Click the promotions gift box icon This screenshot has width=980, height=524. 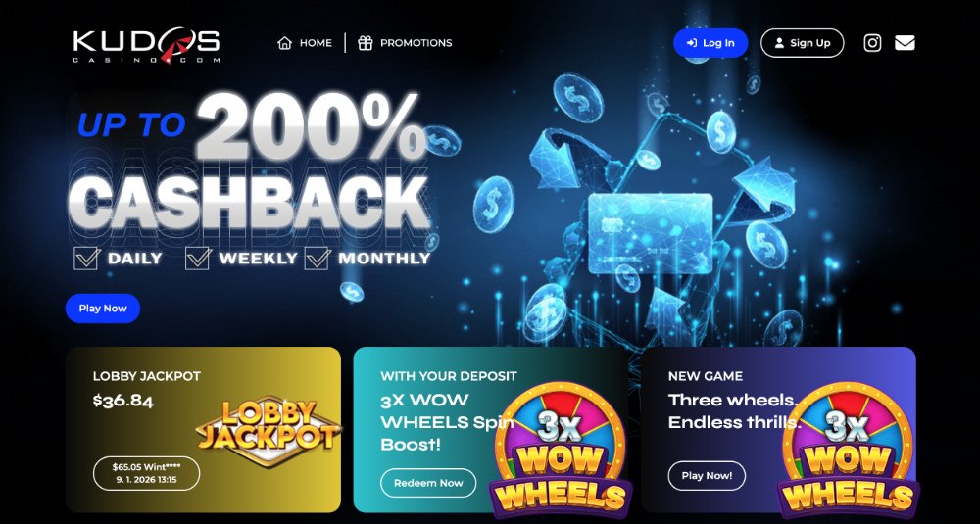coord(365,43)
